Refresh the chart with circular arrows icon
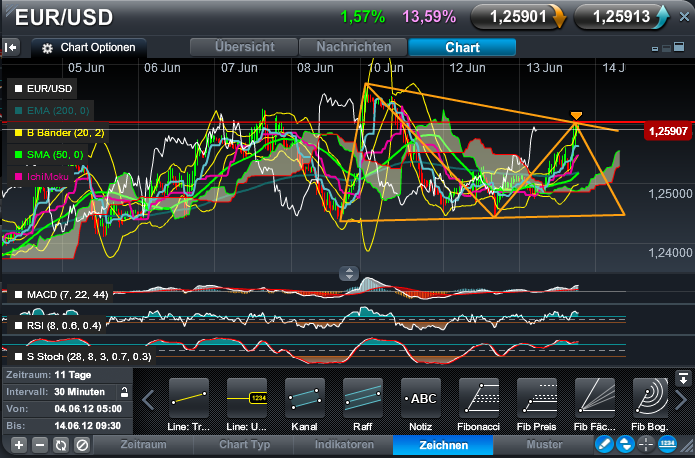Screen dimensions: 695x458 [61, 445]
